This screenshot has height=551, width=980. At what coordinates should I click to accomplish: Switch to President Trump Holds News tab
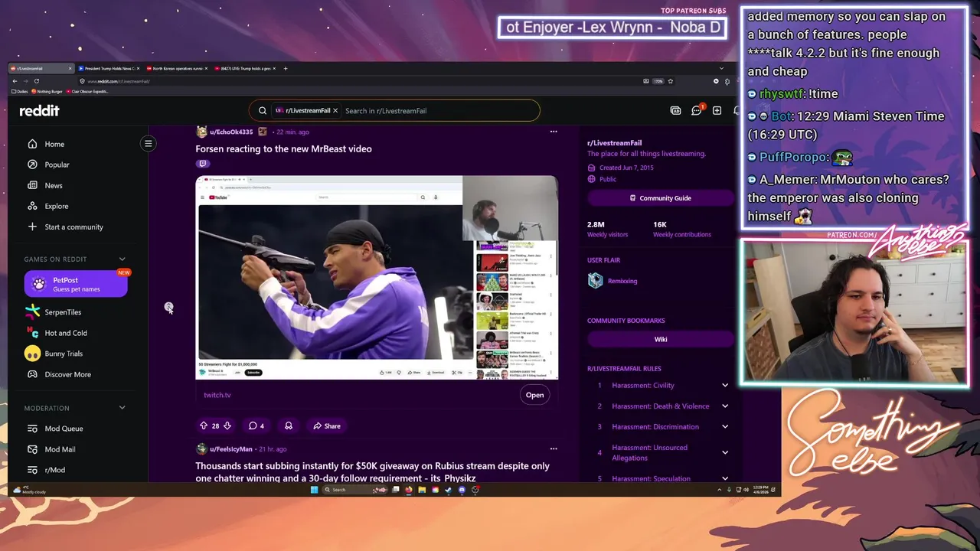pos(109,69)
